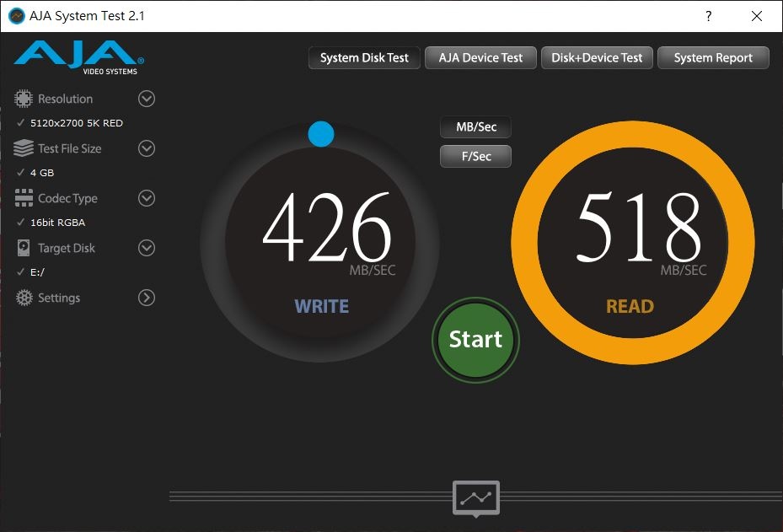Click the 518 read speed value
Image resolution: width=783 pixels, height=532 pixels.
(639, 228)
